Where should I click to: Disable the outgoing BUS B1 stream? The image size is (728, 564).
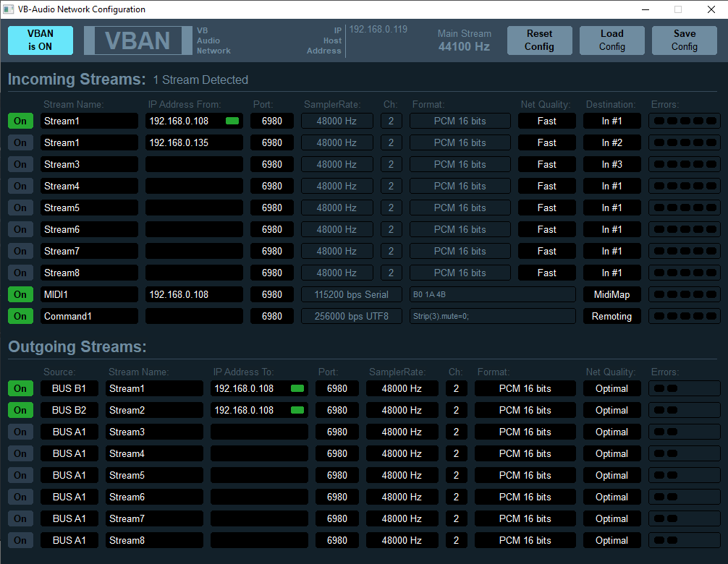pos(20,389)
